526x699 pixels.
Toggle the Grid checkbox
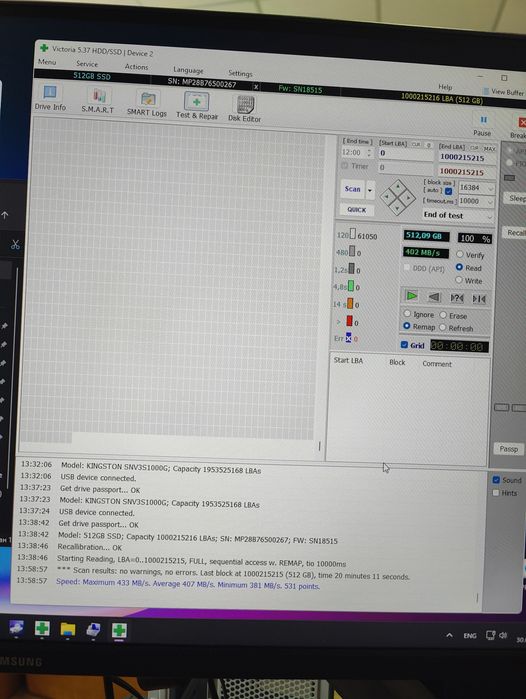(404, 345)
